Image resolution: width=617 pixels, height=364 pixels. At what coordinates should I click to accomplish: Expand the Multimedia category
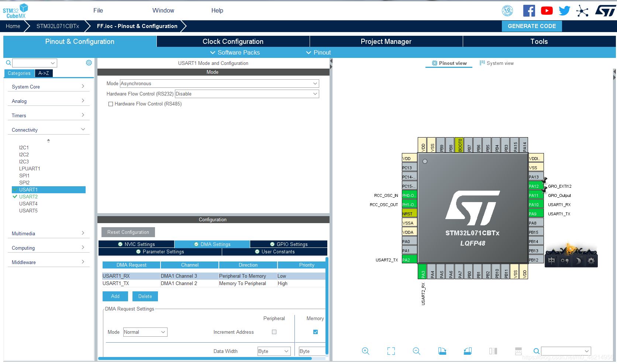[x=48, y=233]
